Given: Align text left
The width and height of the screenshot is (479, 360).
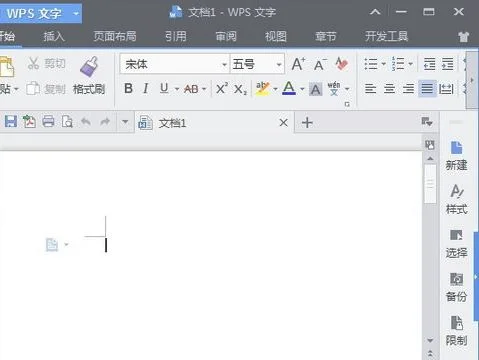Looking at the screenshot, I should tap(370, 89).
